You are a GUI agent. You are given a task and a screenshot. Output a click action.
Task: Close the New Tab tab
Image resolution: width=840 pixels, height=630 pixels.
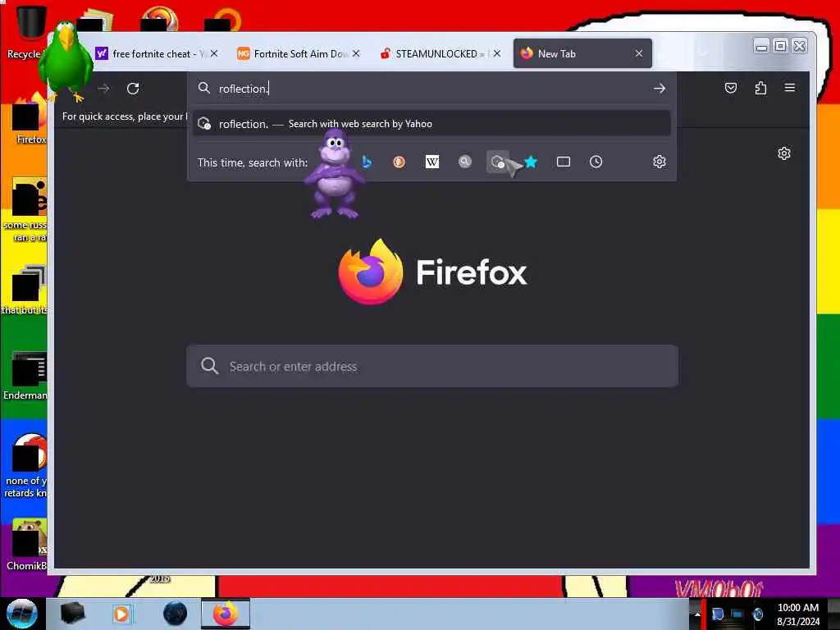tap(638, 53)
